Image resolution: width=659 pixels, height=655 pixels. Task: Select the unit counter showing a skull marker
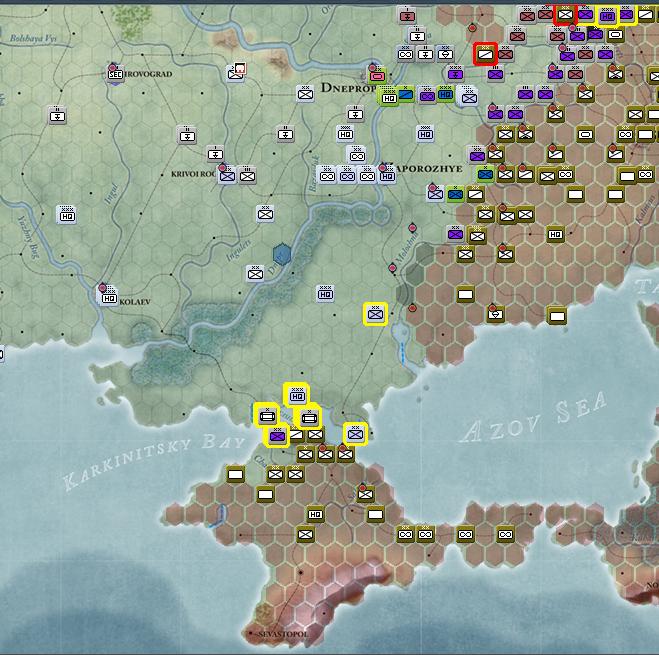pos(236,73)
